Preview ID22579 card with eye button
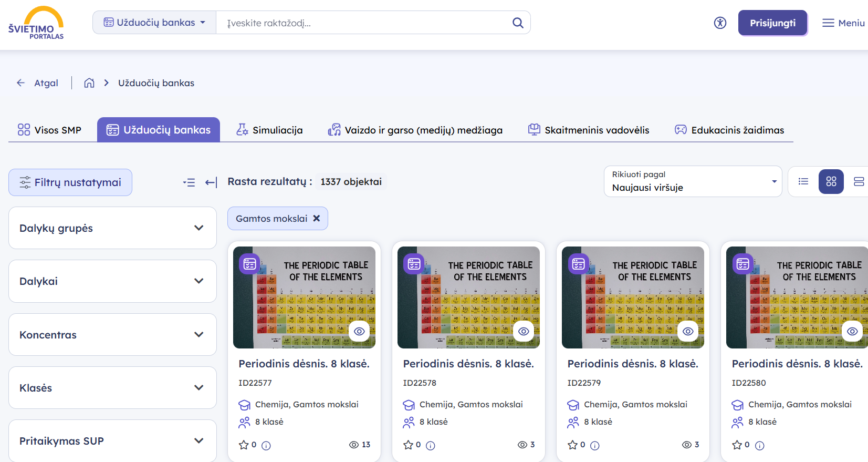The height and width of the screenshot is (462, 868). pyautogui.click(x=688, y=331)
